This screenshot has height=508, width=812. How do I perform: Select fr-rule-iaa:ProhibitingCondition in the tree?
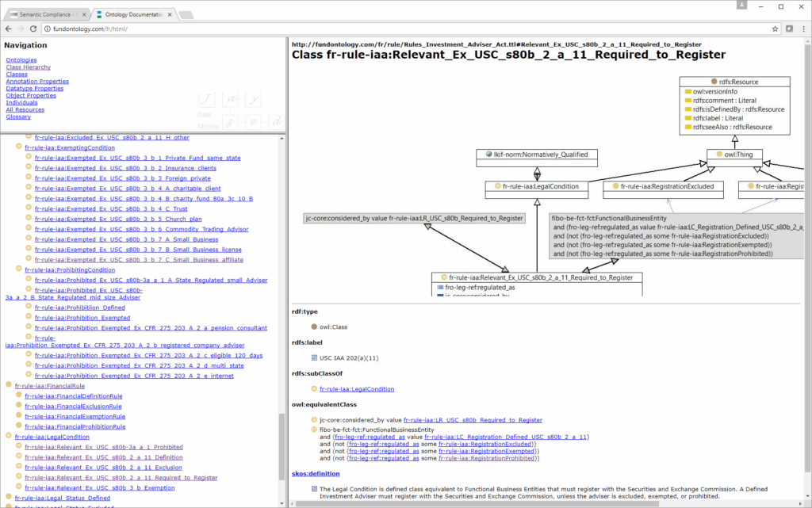tap(70, 270)
